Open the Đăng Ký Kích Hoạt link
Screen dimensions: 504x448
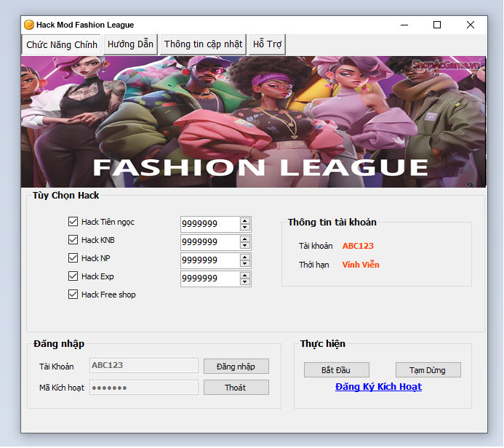378,387
